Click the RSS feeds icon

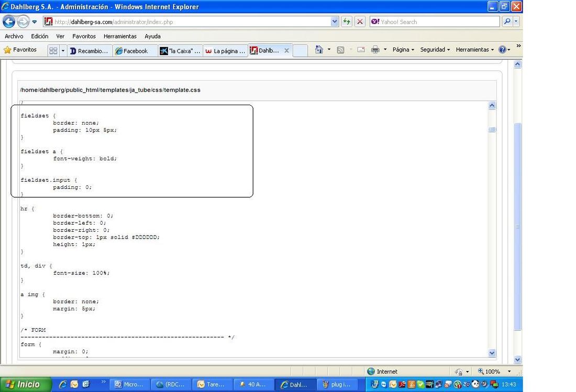[340, 50]
